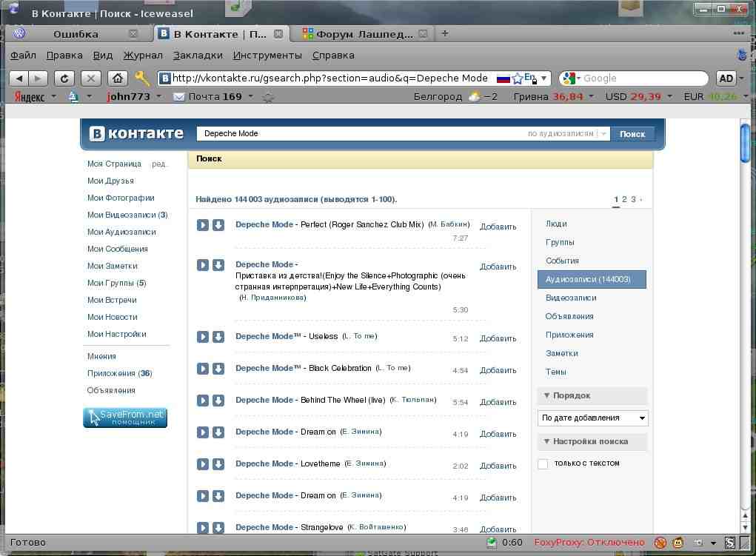Click the Russian flag icon in address bar
The width and height of the screenshot is (756, 556).
[504, 78]
